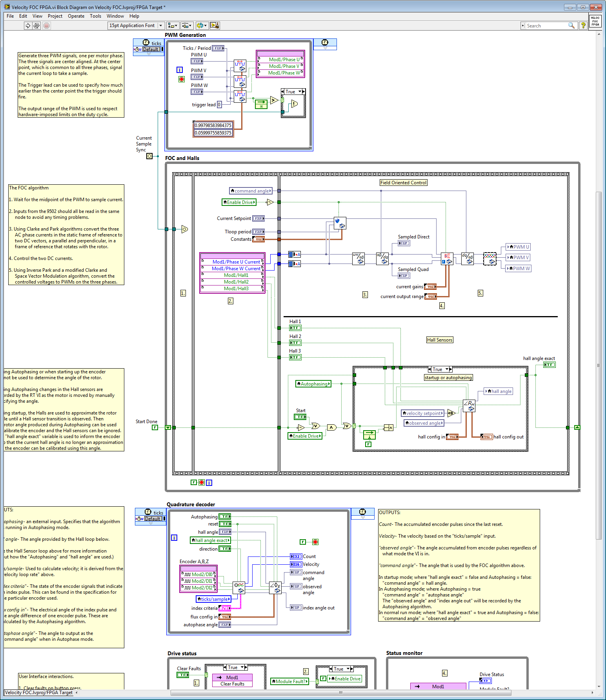Open the startup or autophasing case selector
This screenshot has width=606, height=700.
coord(440,369)
